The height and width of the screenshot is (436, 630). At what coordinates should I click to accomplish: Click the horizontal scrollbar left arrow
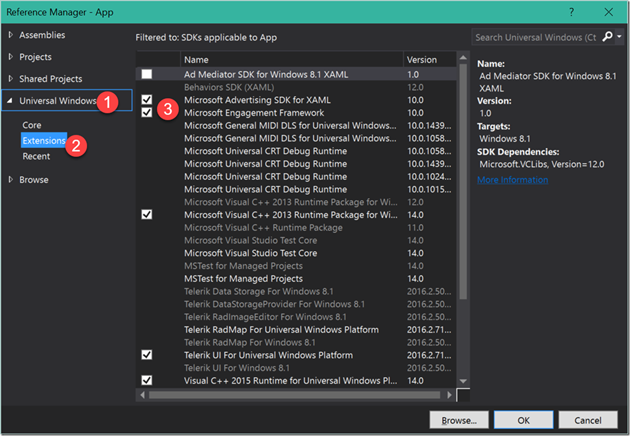coord(143,395)
